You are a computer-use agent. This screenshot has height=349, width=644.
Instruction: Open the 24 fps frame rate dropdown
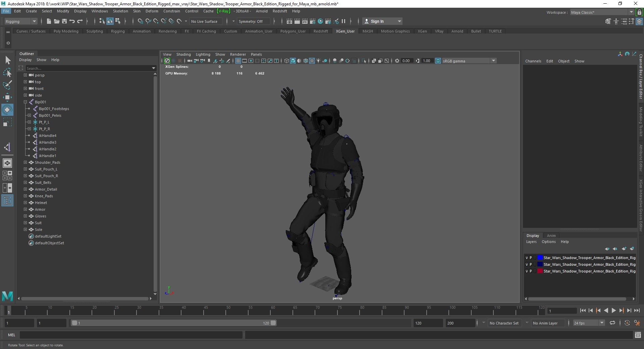coord(589,323)
